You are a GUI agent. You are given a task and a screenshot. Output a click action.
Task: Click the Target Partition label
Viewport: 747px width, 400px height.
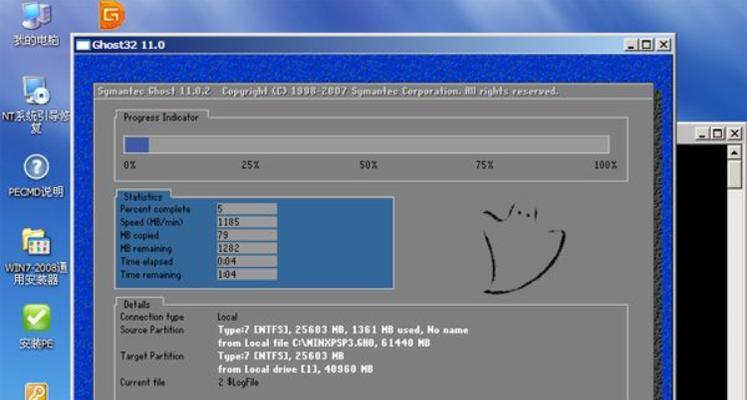(x=151, y=356)
